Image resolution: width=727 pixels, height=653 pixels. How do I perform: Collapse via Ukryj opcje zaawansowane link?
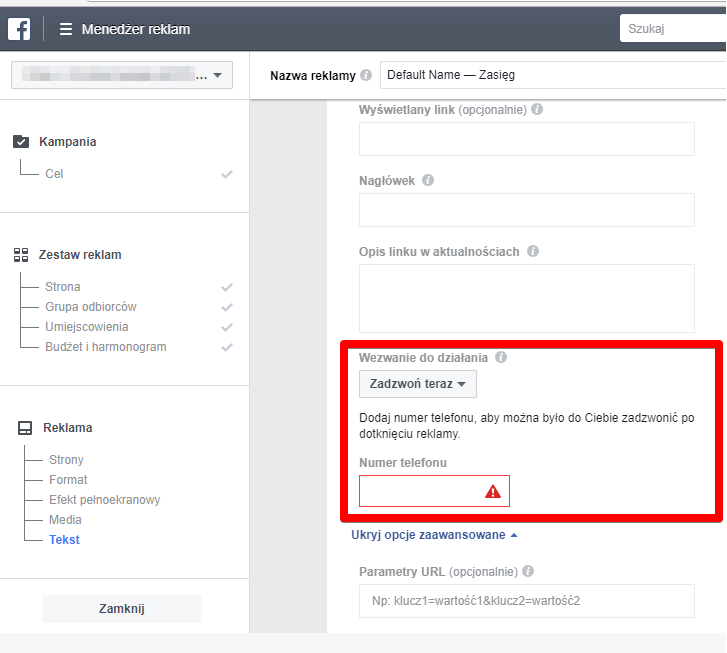click(x=434, y=535)
